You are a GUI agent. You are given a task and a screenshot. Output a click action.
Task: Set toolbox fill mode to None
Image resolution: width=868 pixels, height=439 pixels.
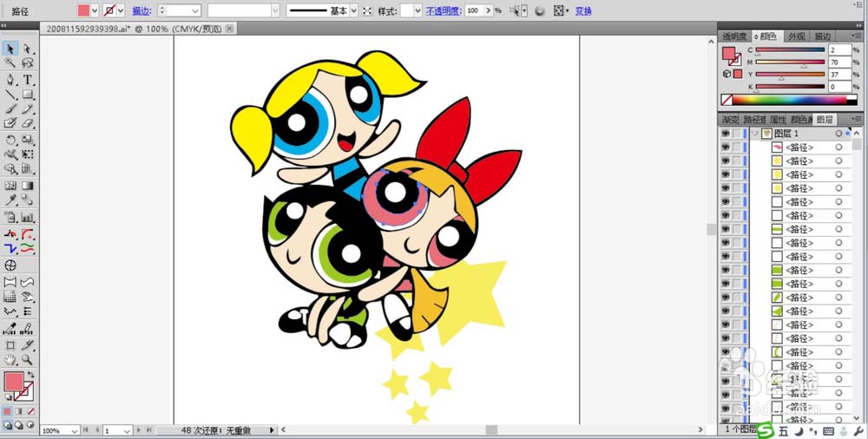[x=30, y=412]
